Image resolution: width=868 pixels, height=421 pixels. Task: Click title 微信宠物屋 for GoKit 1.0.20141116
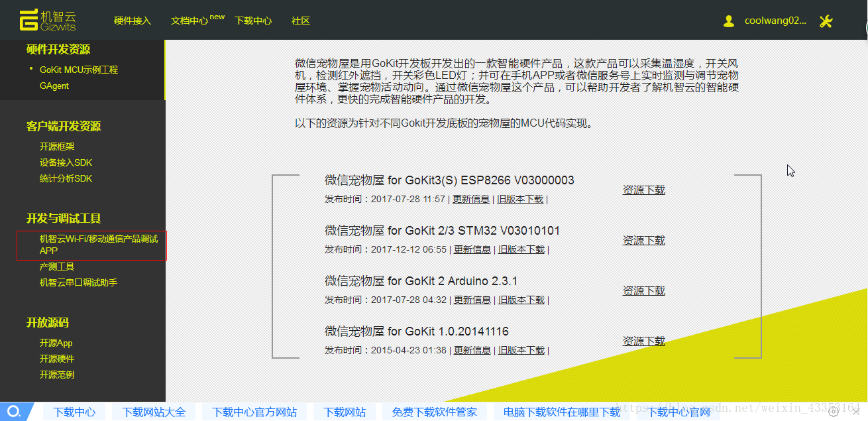pyautogui.click(x=417, y=331)
